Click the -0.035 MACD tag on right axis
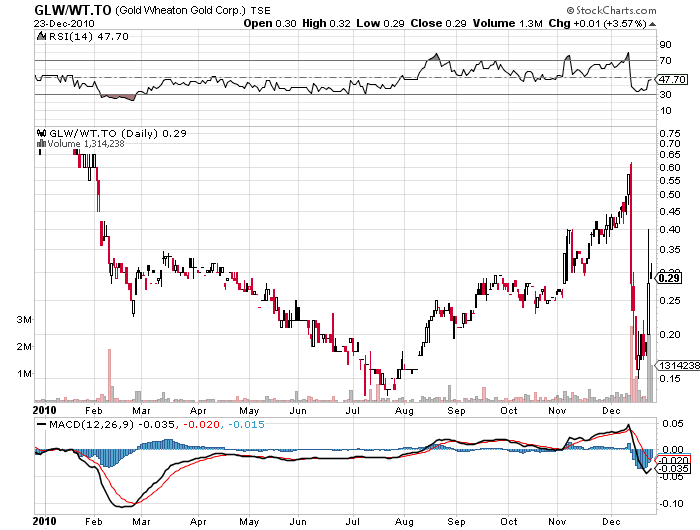The image size is (700, 530). (674, 468)
